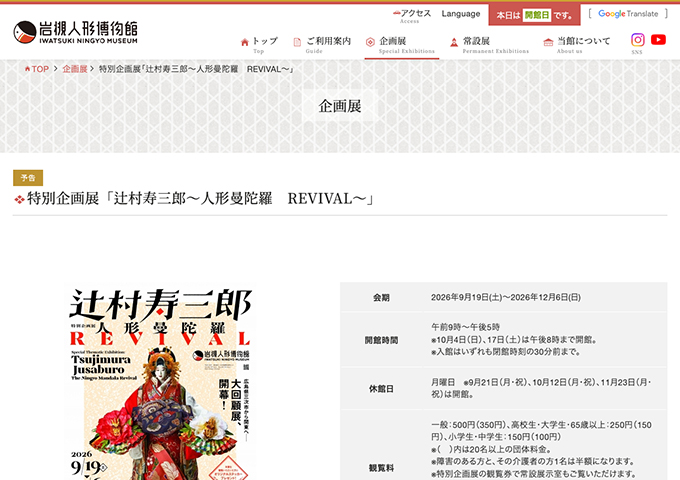Open the museum's YouTube channel icon
680x480 pixels.
click(x=658, y=40)
